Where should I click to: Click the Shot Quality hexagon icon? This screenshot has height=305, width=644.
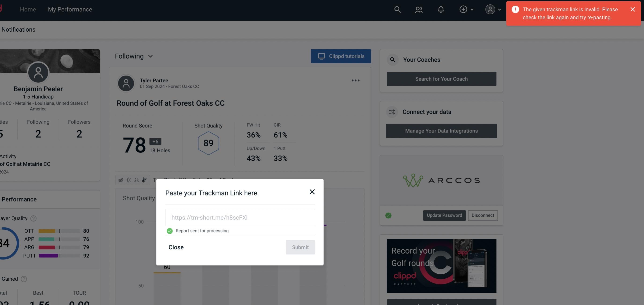pos(208,143)
